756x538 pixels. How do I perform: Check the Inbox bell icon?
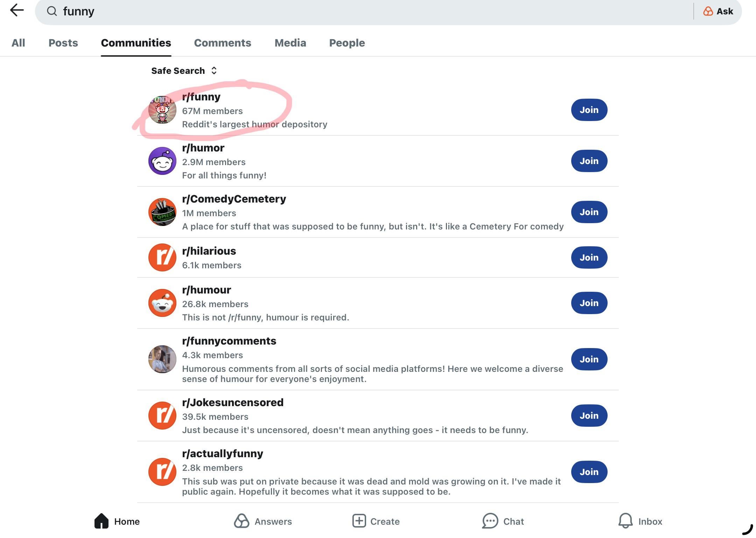625,521
